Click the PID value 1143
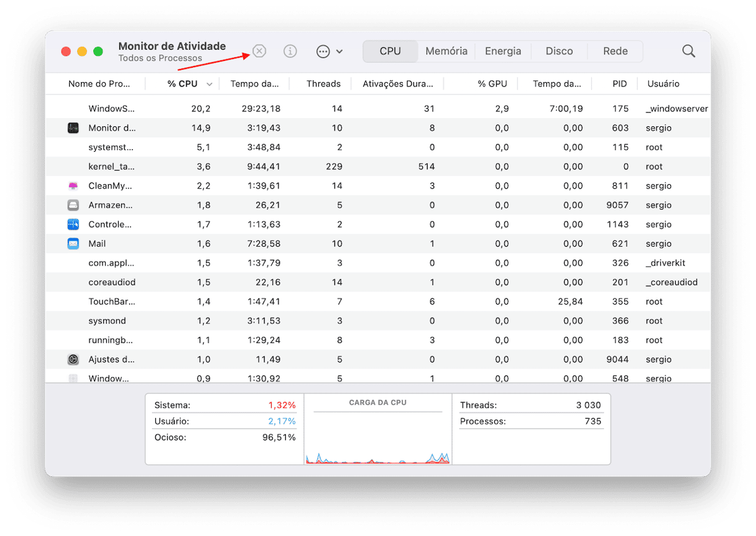The image size is (756, 536). coord(617,224)
